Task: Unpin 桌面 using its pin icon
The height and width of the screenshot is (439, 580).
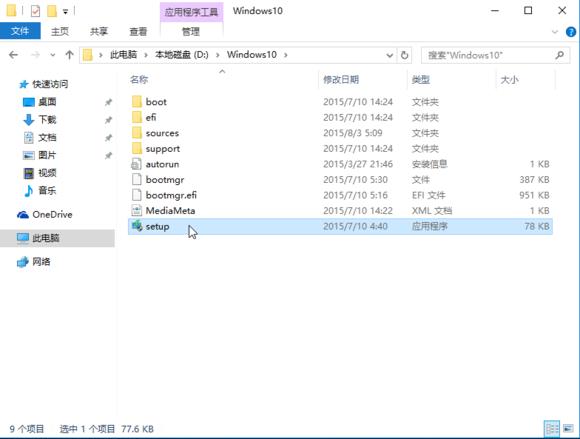Action: click(x=108, y=102)
